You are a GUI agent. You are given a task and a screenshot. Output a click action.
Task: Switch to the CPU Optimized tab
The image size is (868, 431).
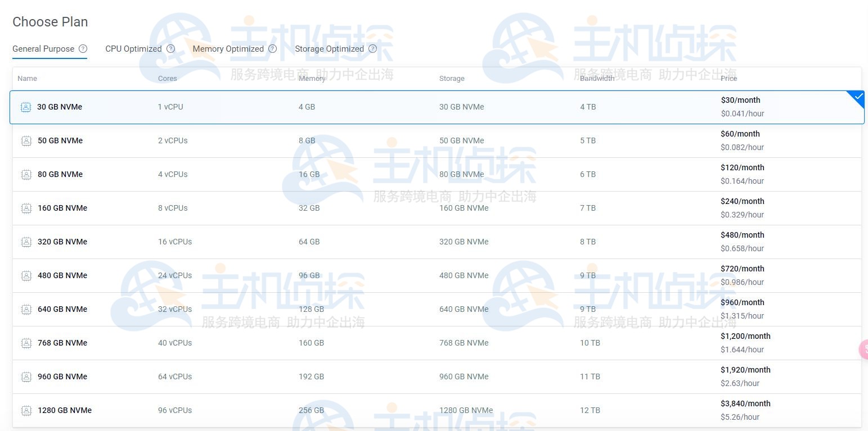(134, 48)
